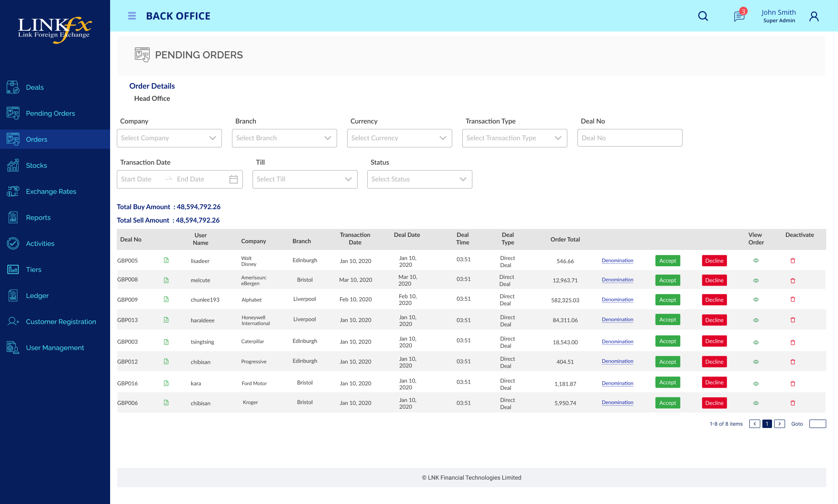Select page 1 in pagination

pos(767,424)
